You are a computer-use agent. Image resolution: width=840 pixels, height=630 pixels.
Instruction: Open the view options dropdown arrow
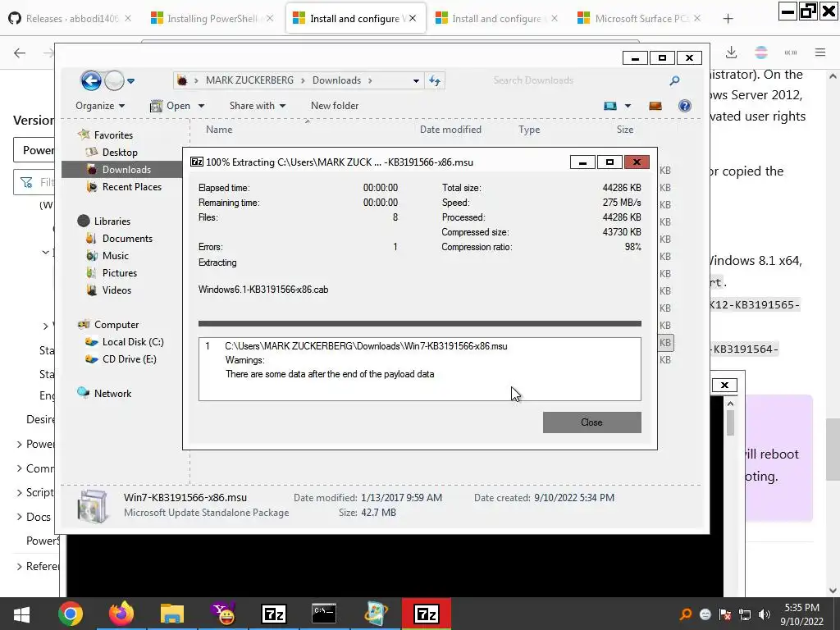click(628, 106)
